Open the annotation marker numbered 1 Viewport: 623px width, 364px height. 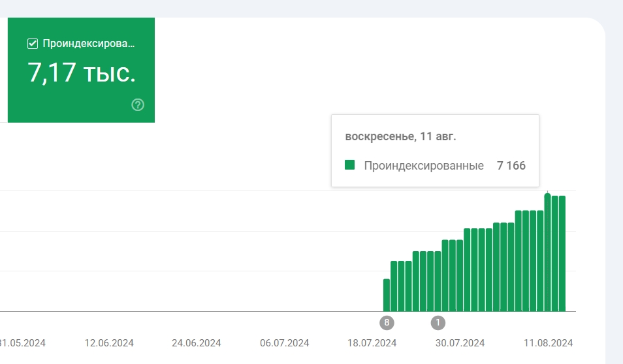tap(438, 322)
